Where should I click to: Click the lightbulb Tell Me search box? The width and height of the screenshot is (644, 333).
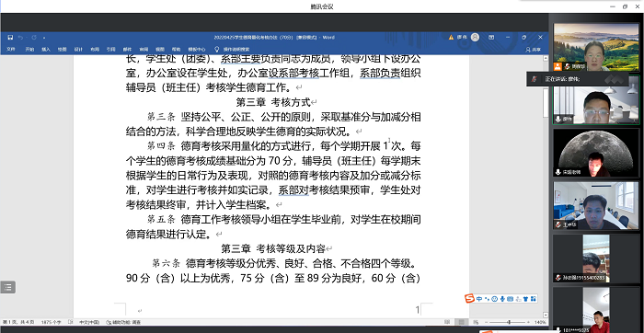coord(232,50)
